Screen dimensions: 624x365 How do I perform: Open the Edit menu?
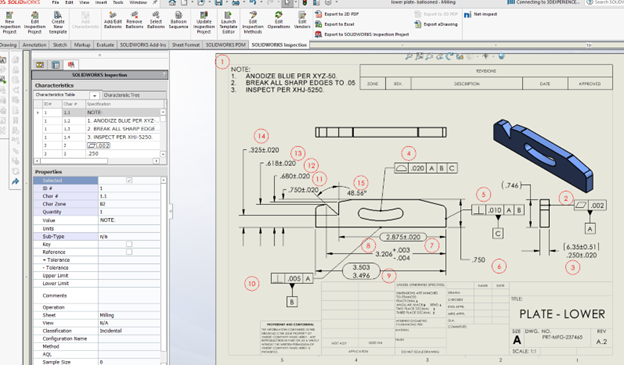click(69, 2)
